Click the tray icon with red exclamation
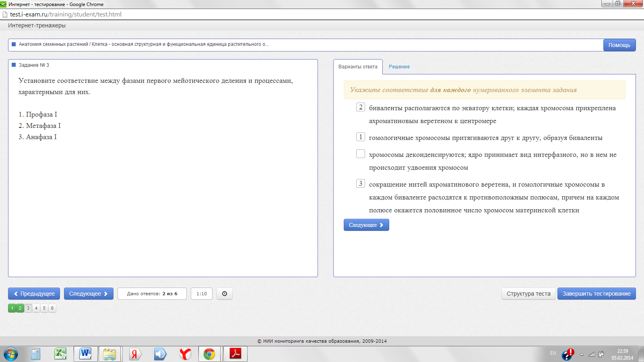This screenshot has height=362, width=644. 568,354
